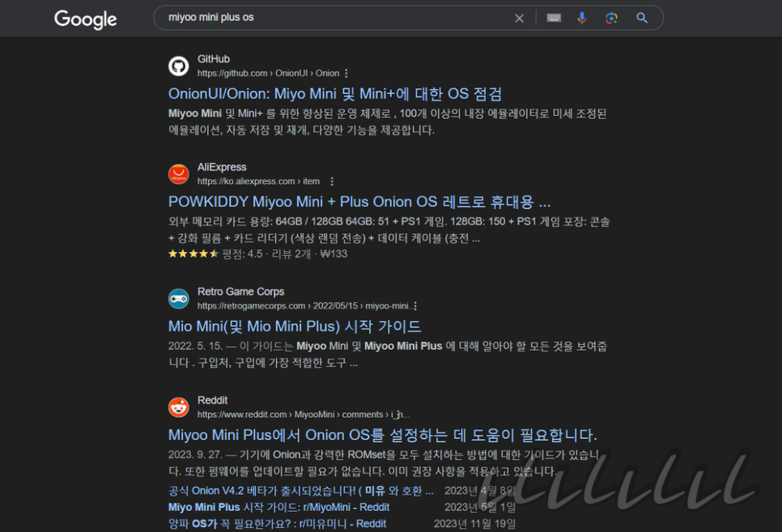Image resolution: width=782 pixels, height=532 pixels.
Task: Open the Google logo homepage
Action: (85, 19)
